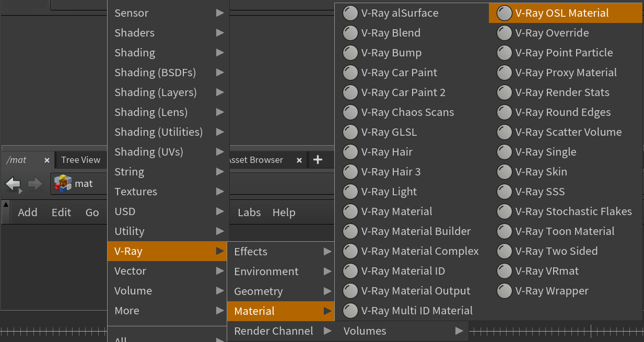Screen dimensions: 644x342
Task: Expand the Textures submenu arrow
Action: point(220,192)
